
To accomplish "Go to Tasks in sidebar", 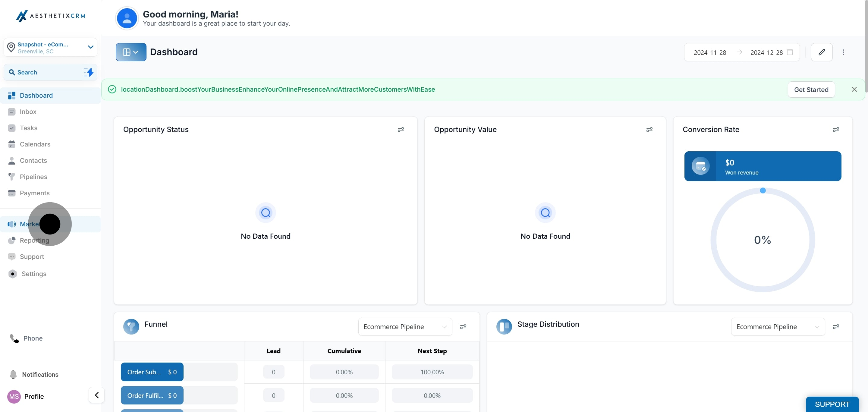I will [x=51, y=128].
